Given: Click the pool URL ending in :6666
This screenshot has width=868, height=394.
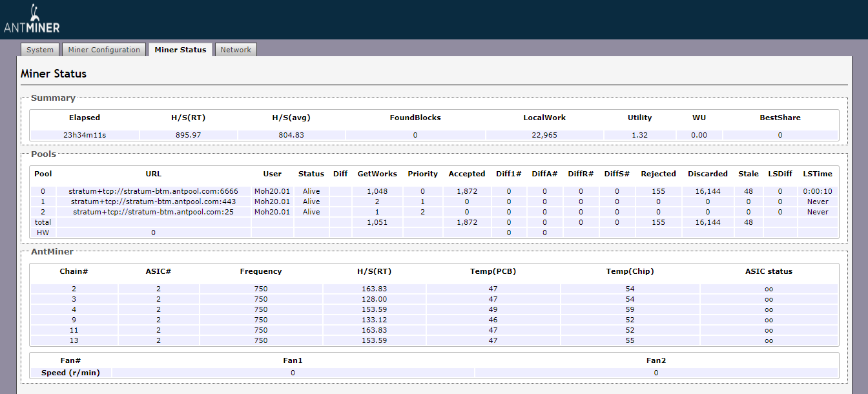Looking at the screenshot, I should 154,191.
